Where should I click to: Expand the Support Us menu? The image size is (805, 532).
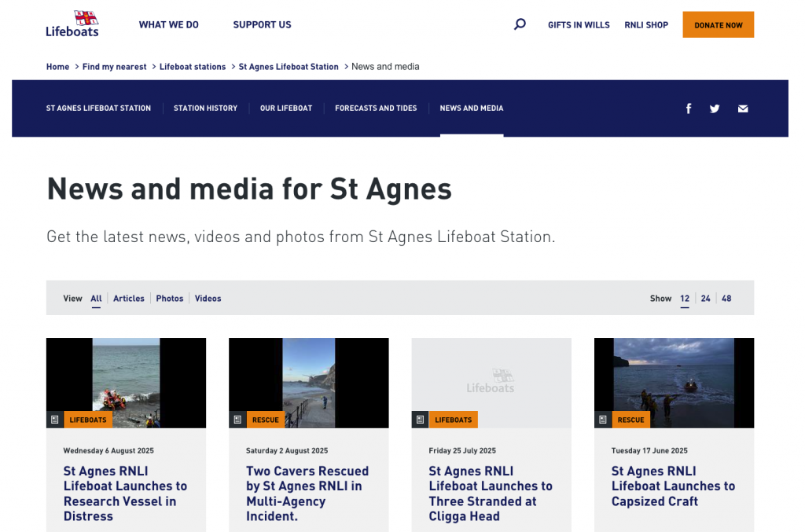[262, 25]
